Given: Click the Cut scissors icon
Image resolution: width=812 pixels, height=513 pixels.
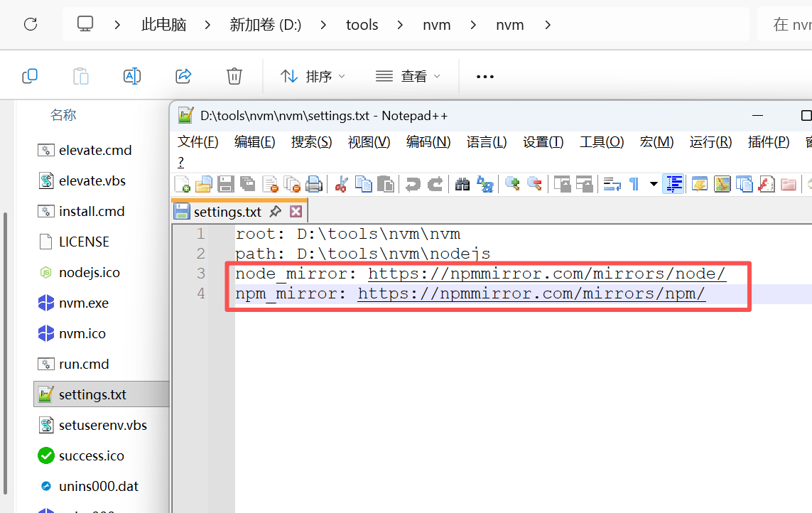Looking at the screenshot, I should click(341, 185).
